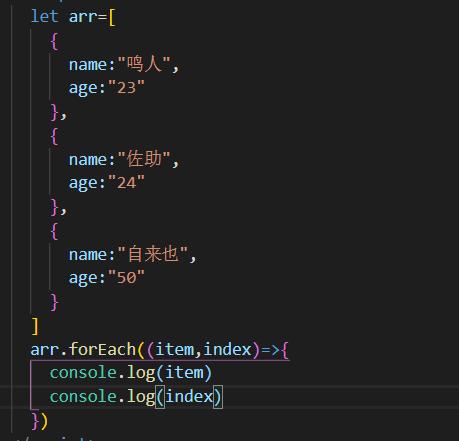Click the 'index' parameter in the forEach callback
This screenshot has height=441, width=459.
click(227, 349)
